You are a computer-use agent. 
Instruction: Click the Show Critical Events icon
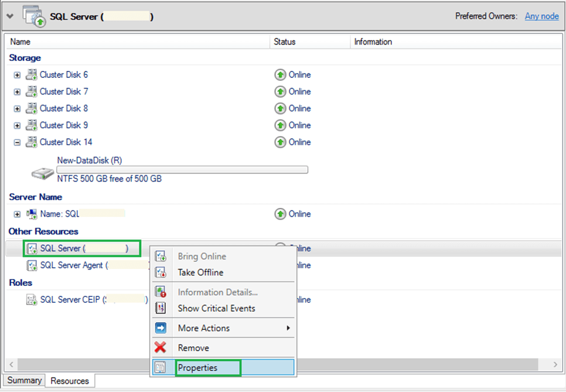tap(160, 308)
